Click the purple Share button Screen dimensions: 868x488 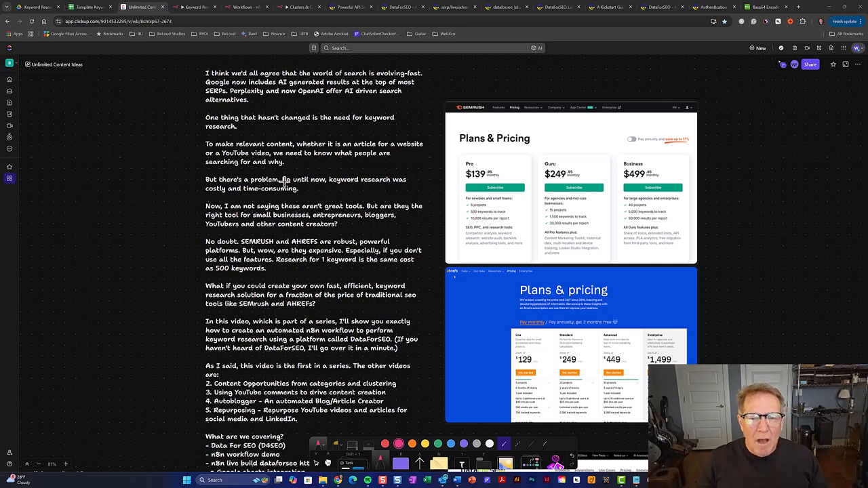[810, 64]
